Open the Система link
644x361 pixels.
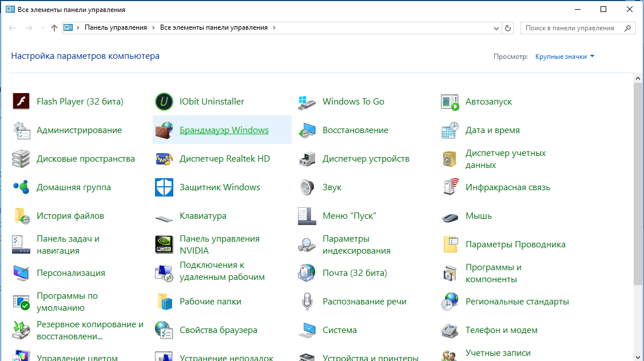tap(340, 330)
